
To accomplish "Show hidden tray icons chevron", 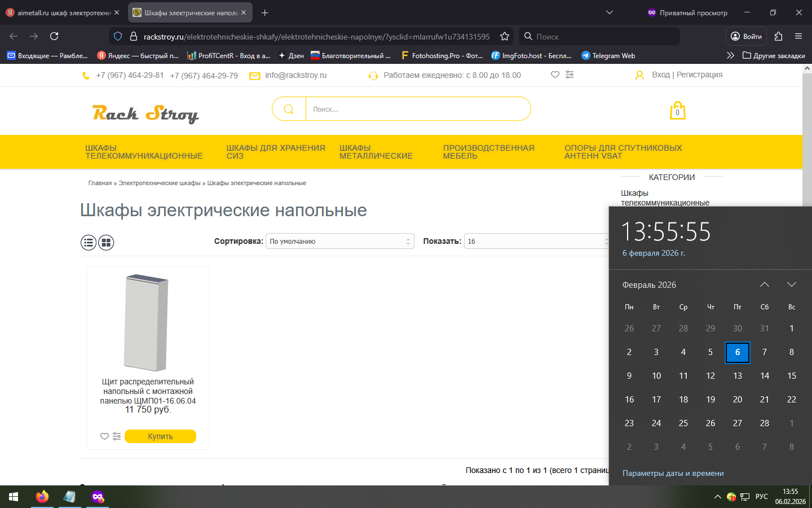I will point(717,497).
